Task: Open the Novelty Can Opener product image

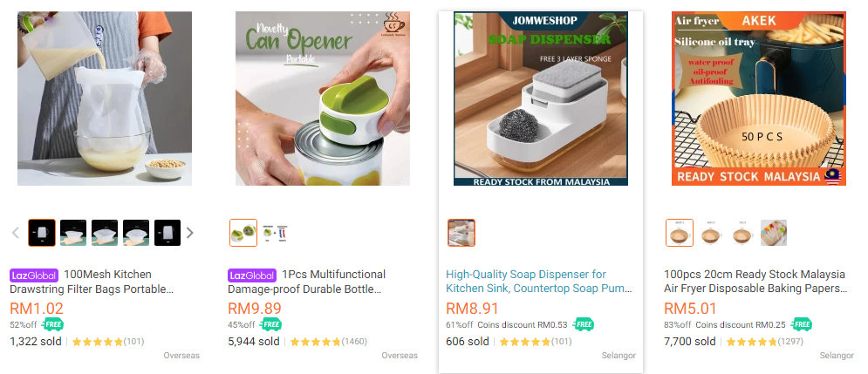Action: click(323, 99)
